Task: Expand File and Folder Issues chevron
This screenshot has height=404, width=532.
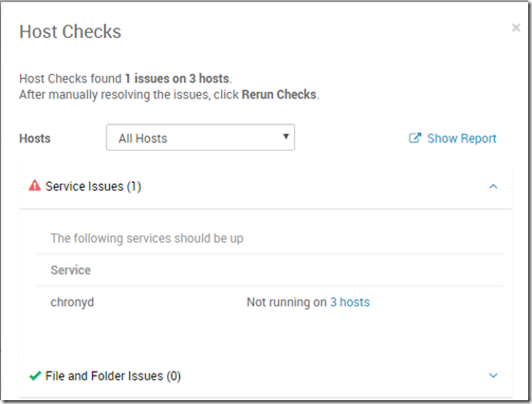Action: click(493, 376)
